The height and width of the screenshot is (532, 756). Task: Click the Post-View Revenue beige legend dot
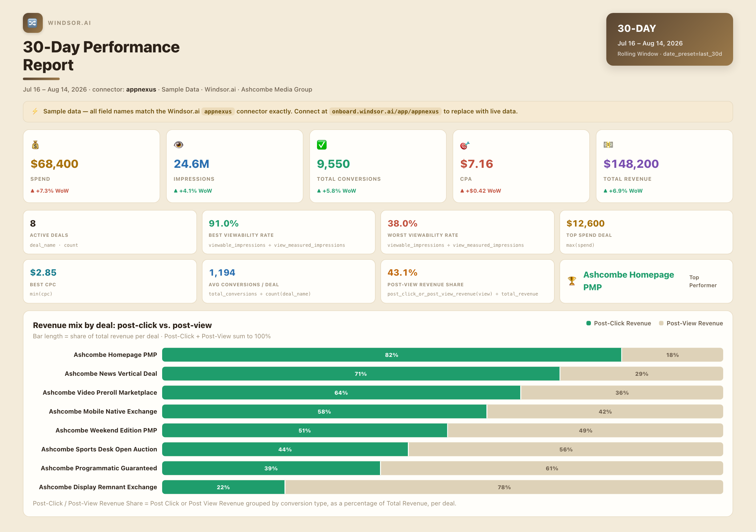click(661, 323)
